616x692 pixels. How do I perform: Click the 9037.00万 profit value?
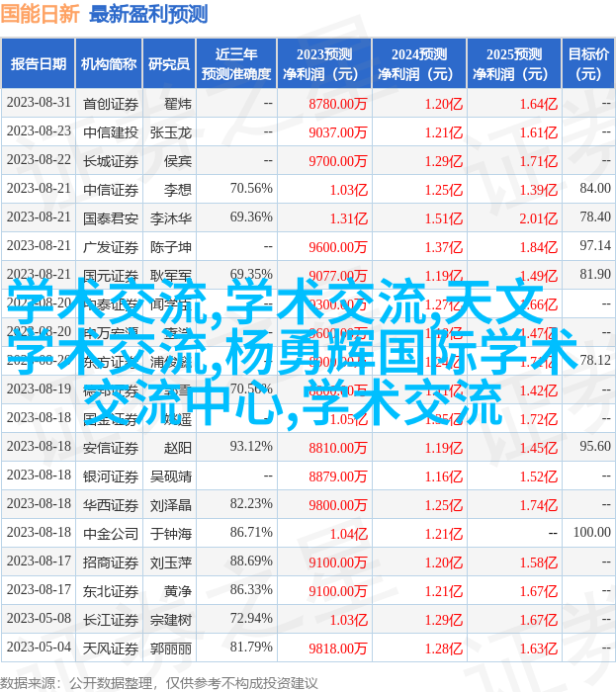pyautogui.click(x=337, y=132)
